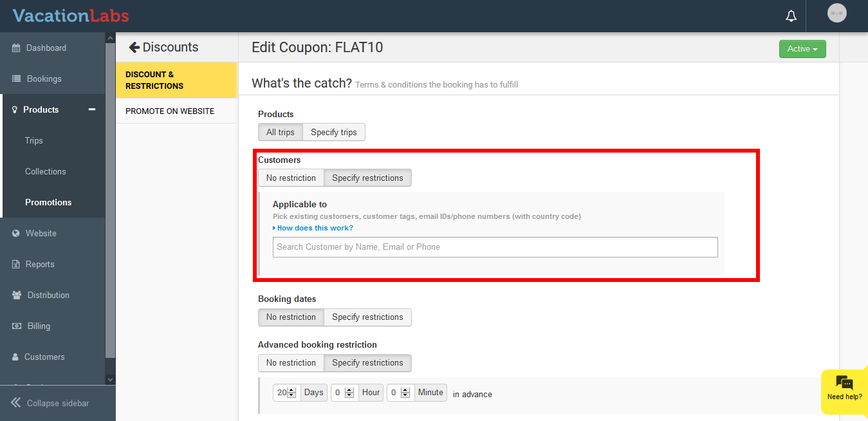868x421 pixels.
Task: Click the Reports icon in sidebar
Action: pos(16,265)
